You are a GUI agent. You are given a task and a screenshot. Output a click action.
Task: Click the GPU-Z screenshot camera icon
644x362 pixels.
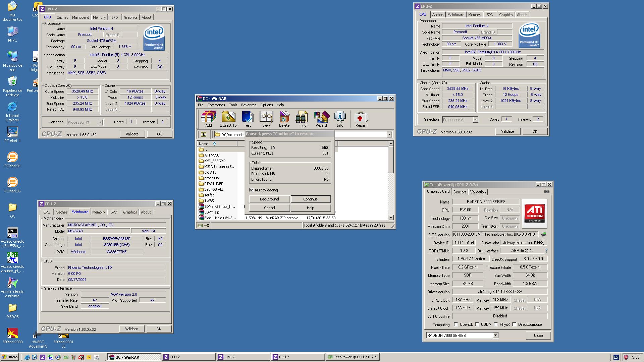547,191
